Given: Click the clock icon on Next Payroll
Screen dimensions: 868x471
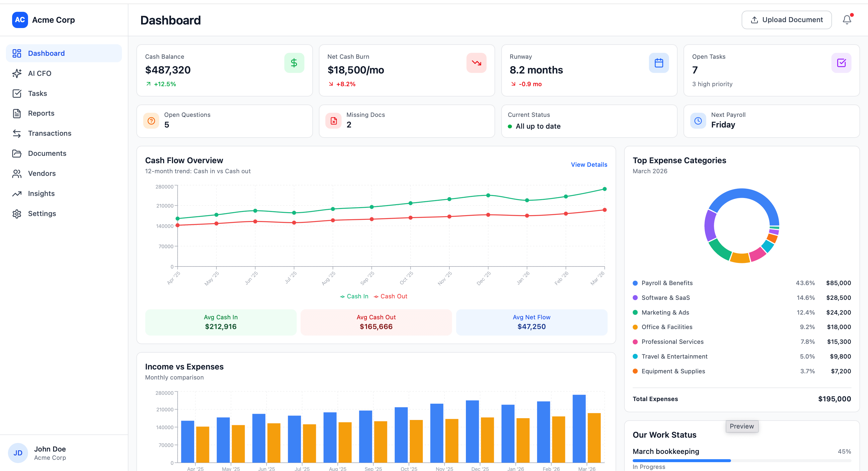Looking at the screenshot, I should point(698,121).
